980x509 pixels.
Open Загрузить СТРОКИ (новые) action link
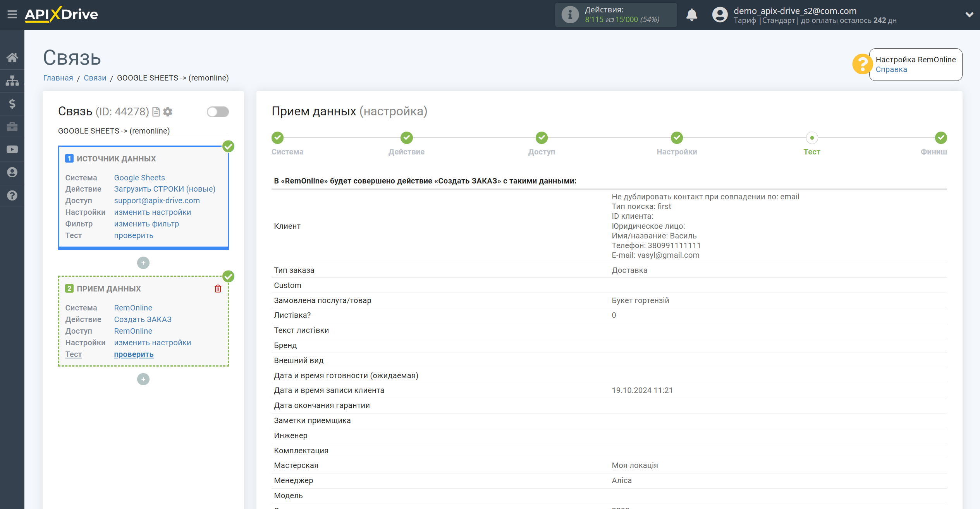(x=165, y=189)
